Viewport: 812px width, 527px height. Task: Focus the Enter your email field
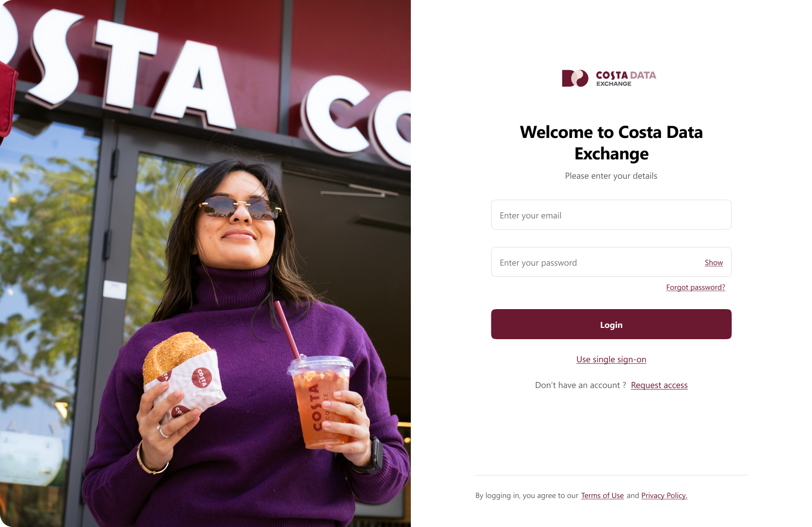tap(611, 215)
